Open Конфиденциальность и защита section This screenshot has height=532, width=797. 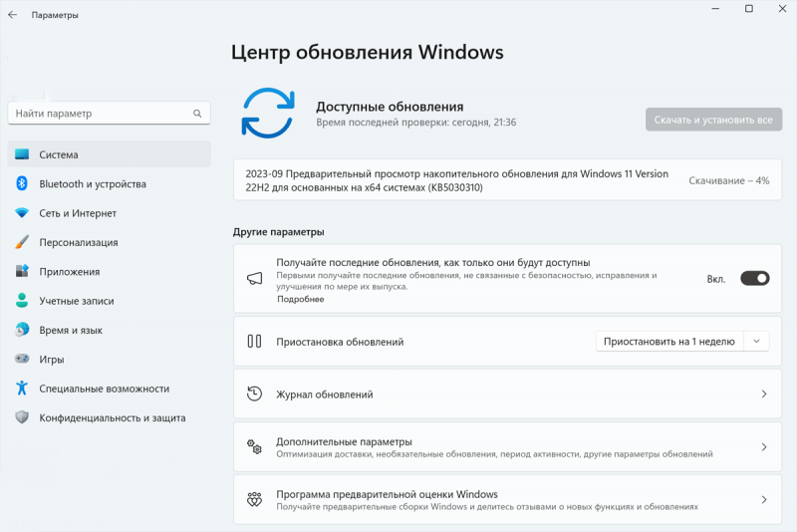point(112,417)
